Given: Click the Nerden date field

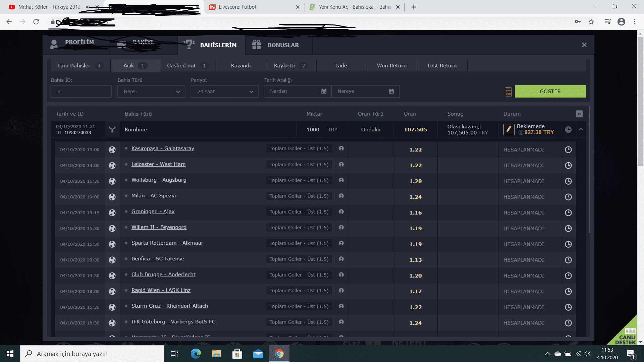Looking at the screenshot, I should (x=298, y=91).
